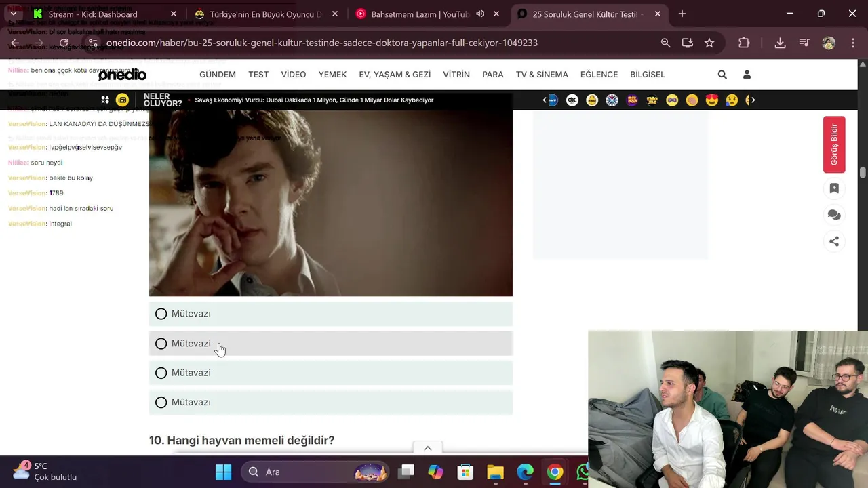The height and width of the screenshot is (488, 868).
Task: Open the EV, YAŞAM & GEZİ menu item
Action: [x=395, y=75]
